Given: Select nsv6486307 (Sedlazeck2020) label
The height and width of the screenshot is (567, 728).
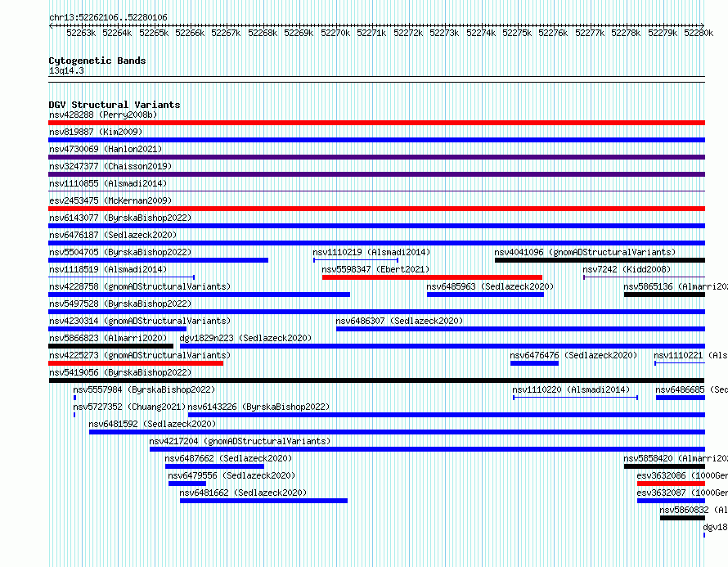Looking at the screenshot, I should pyautogui.click(x=399, y=321).
